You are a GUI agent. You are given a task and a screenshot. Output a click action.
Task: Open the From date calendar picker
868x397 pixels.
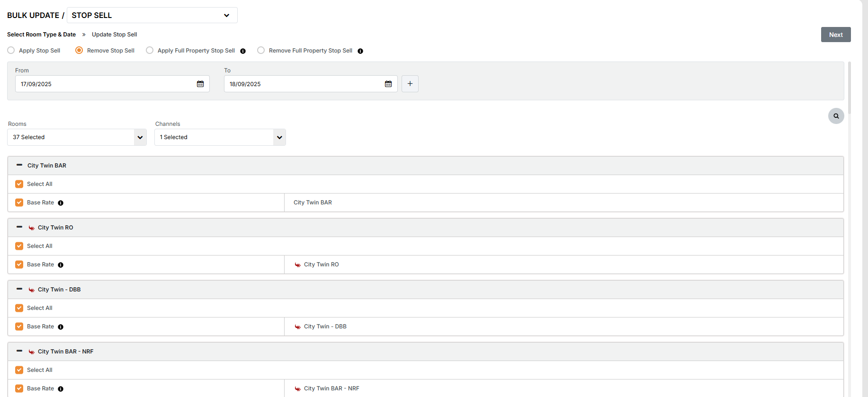pyautogui.click(x=200, y=84)
